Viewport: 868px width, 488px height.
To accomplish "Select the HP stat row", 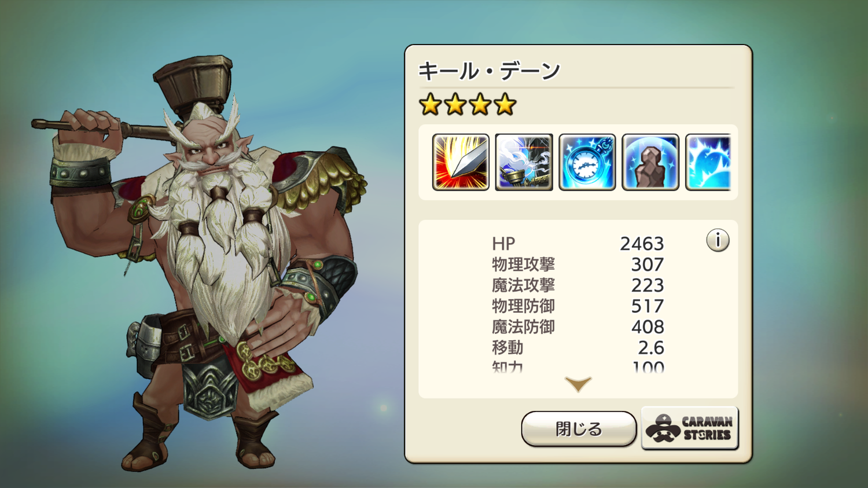I will click(x=578, y=244).
